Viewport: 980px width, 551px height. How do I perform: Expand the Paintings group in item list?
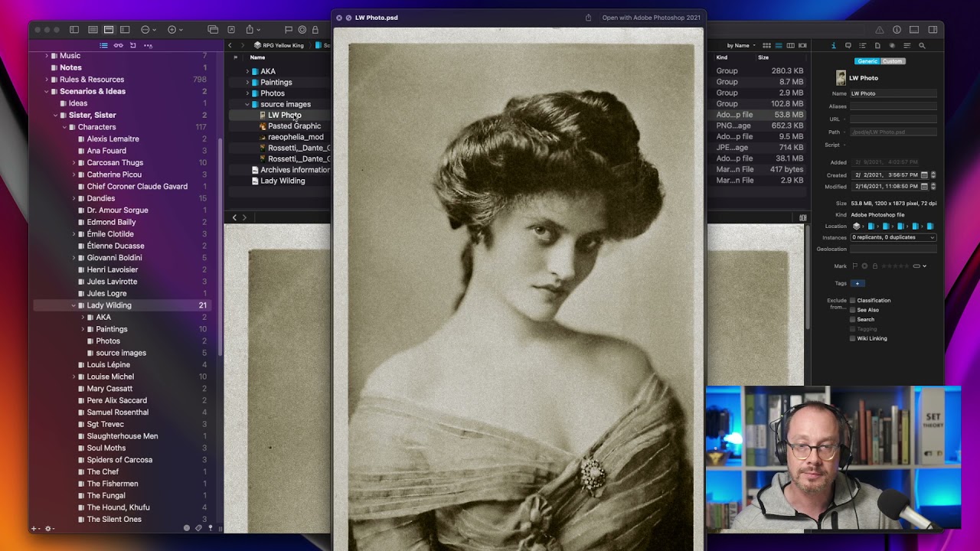tap(247, 82)
